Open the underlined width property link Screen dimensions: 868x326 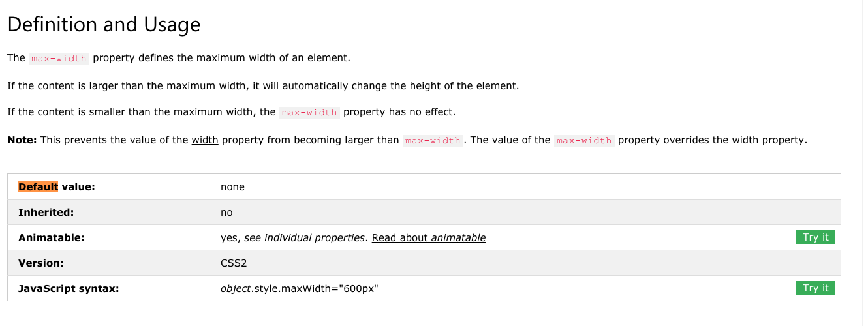pos(205,140)
